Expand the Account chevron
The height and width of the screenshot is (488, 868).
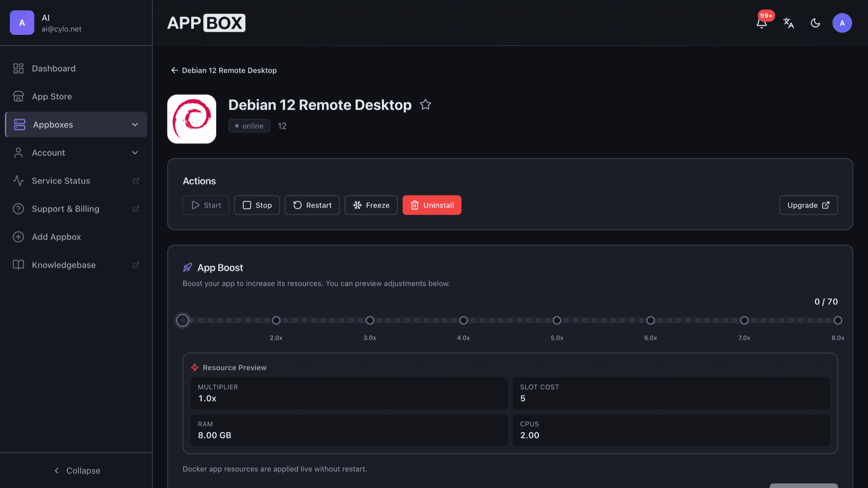(135, 153)
